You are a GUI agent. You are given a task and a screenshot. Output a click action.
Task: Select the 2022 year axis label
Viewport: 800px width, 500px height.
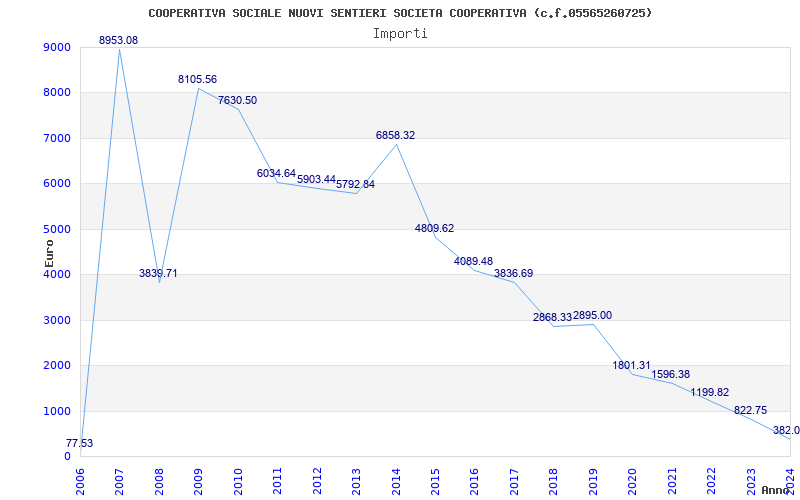[712, 481]
